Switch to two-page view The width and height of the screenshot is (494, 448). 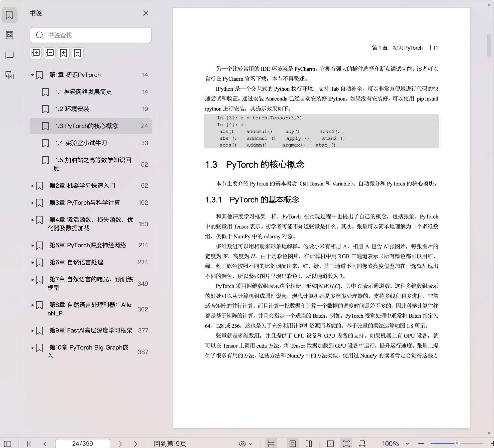(309, 444)
